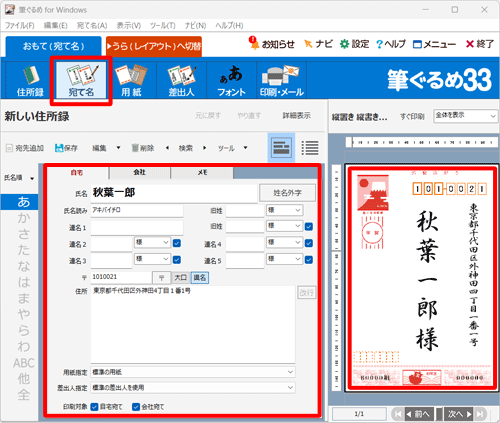
Task: Expand the 差出人指定 dropdown
Action: [193, 387]
